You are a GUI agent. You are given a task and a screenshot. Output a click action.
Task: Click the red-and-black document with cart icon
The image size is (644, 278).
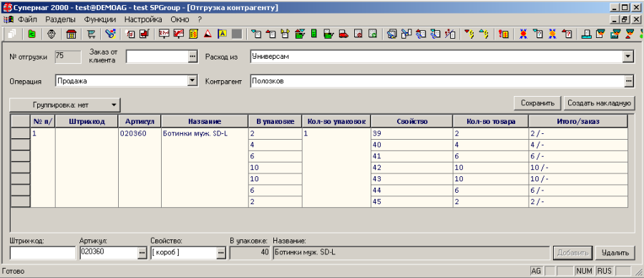coord(144,34)
